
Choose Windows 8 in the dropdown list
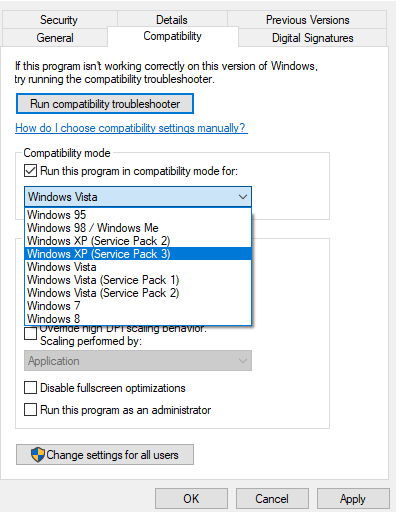pos(138,319)
